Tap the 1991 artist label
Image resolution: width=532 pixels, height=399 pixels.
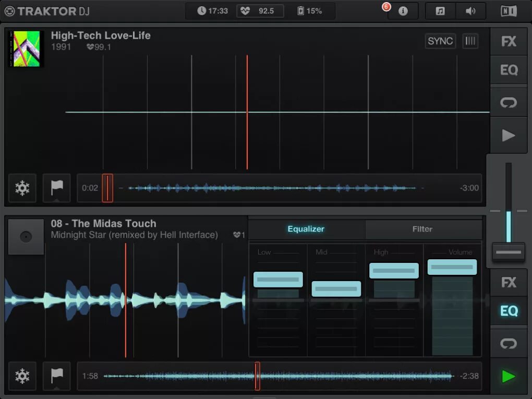pos(61,47)
